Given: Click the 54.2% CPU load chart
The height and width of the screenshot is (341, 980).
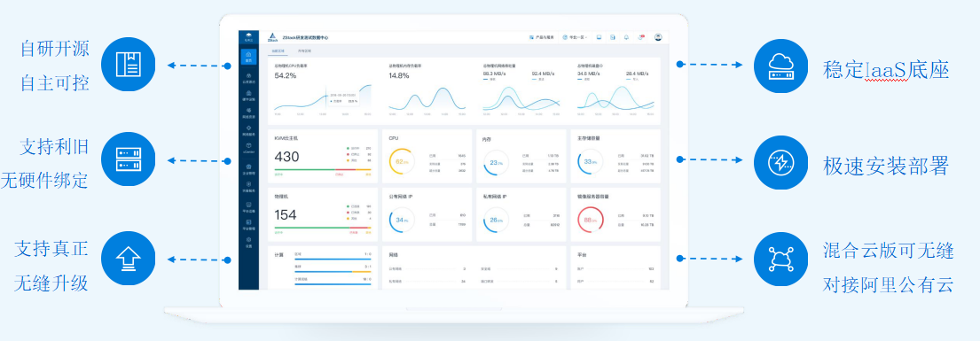Looking at the screenshot, I should (323, 101).
